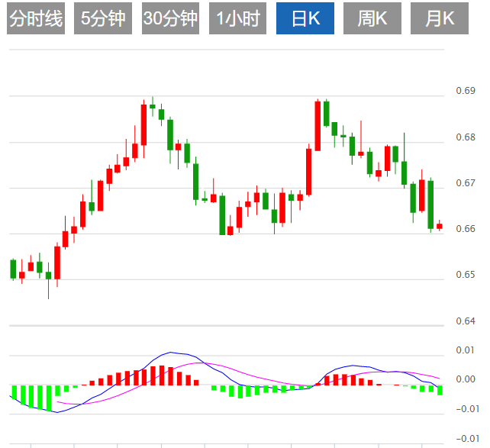The width and height of the screenshot is (490, 448).
Task: Switch to the 周K weekly tab
Action: pyautogui.click(x=372, y=18)
